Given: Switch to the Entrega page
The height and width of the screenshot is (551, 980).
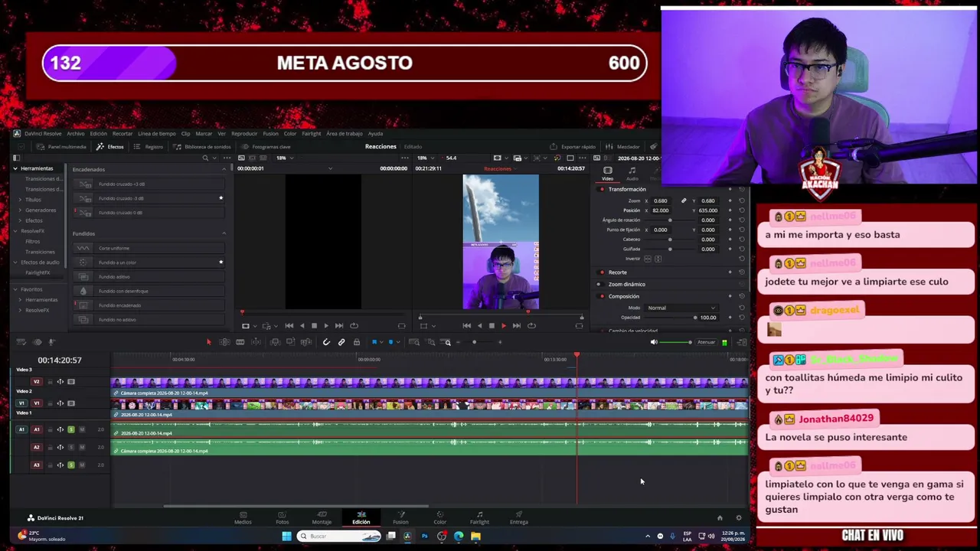Looking at the screenshot, I should coord(519,518).
